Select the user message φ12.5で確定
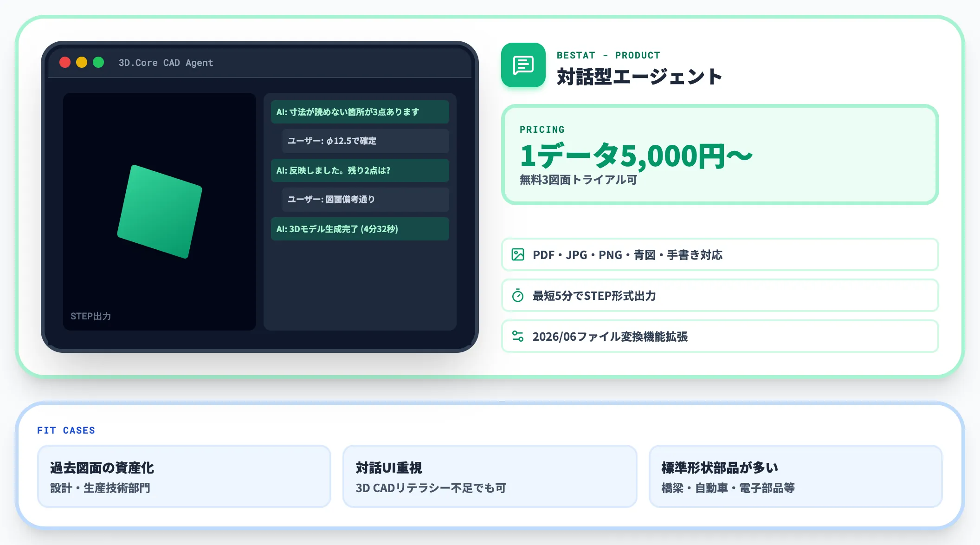980x545 pixels. [366, 141]
